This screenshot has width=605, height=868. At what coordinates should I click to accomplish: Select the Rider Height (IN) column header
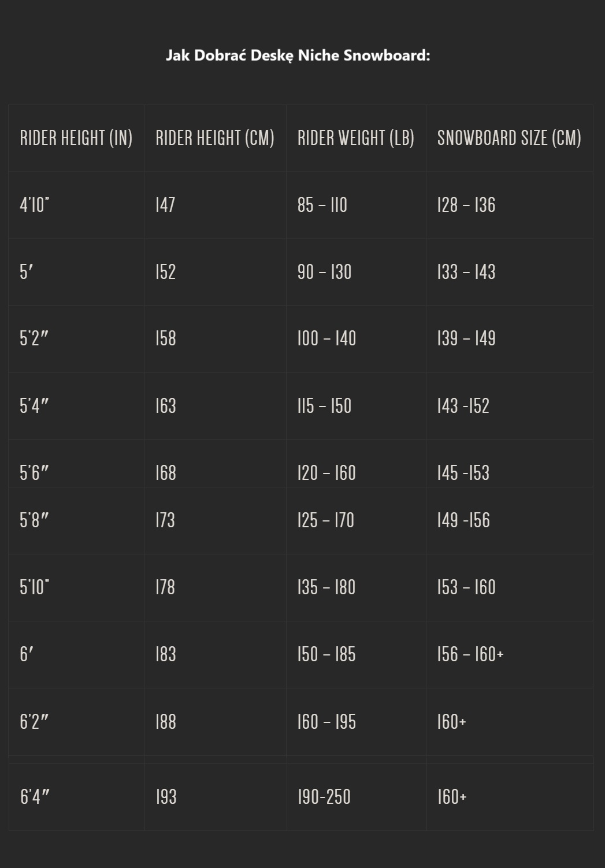[x=76, y=138]
